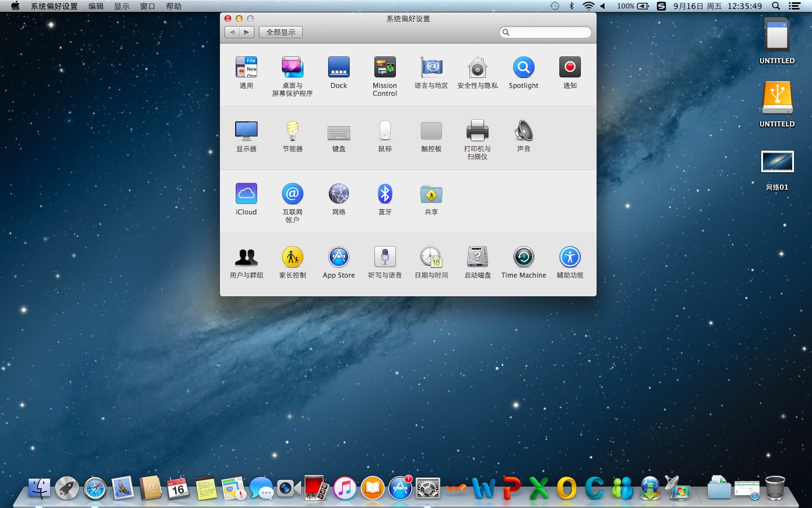The image size is (812, 508).
Task: Open iBooks from the Dock
Action: click(372, 488)
